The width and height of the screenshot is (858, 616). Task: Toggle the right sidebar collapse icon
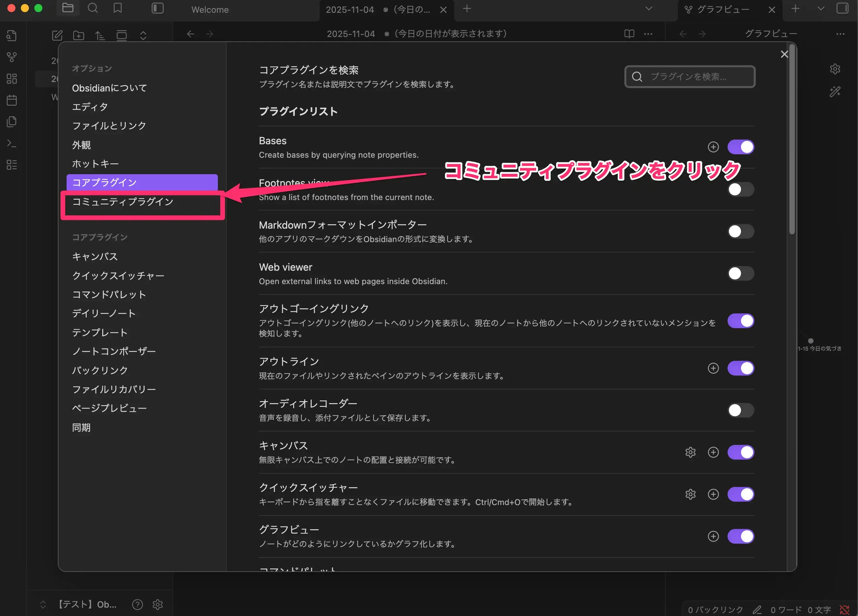(842, 8)
